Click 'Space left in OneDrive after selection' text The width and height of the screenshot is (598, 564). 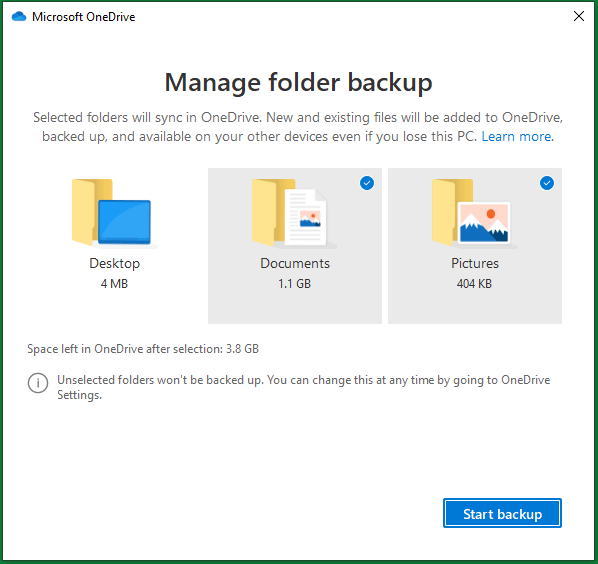tap(143, 349)
